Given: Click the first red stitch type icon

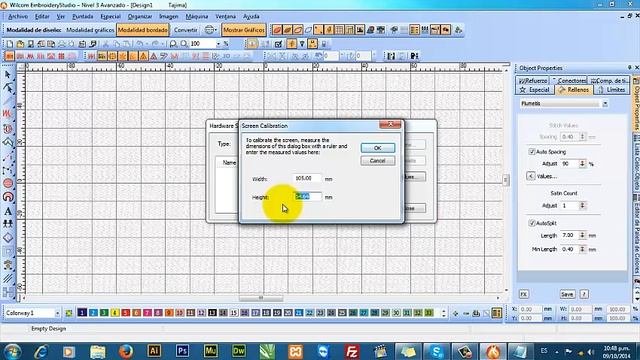Looking at the screenshot, I should 9,56.
